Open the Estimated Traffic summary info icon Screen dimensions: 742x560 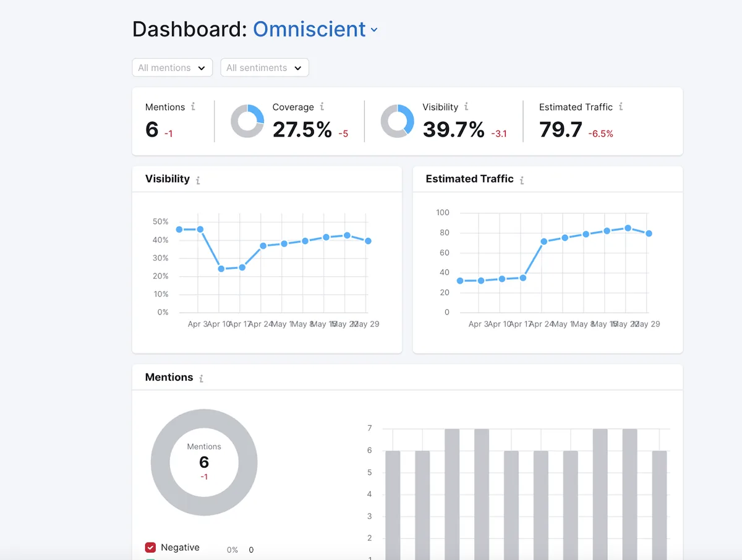coord(621,106)
